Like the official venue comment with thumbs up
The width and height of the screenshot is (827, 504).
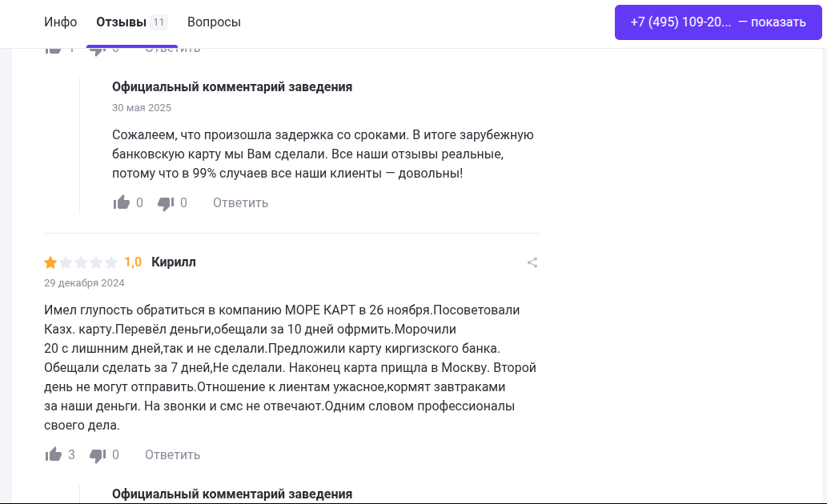point(122,202)
